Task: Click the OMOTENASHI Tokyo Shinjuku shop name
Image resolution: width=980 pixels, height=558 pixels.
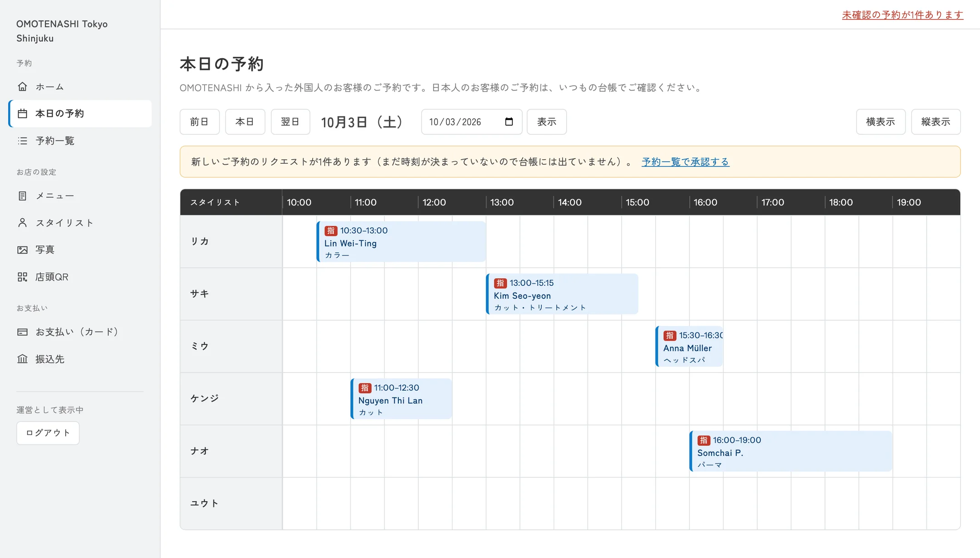Action: tap(62, 31)
